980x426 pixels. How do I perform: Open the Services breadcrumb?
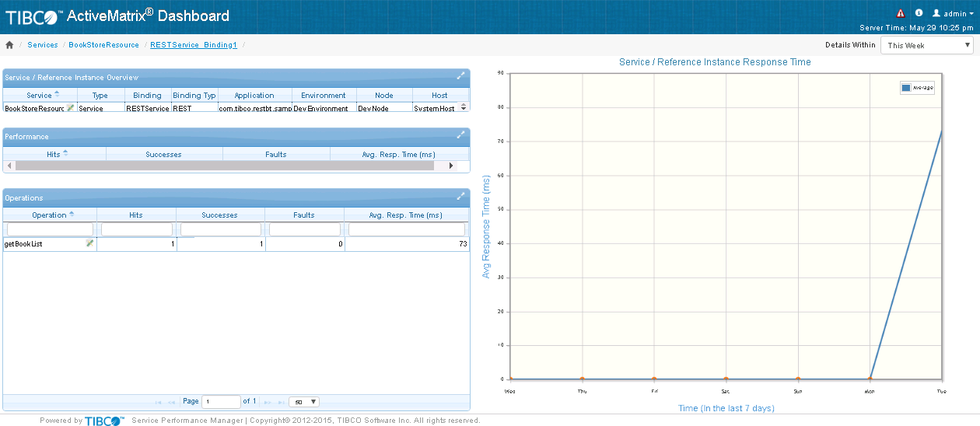click(x=43, y=45)
